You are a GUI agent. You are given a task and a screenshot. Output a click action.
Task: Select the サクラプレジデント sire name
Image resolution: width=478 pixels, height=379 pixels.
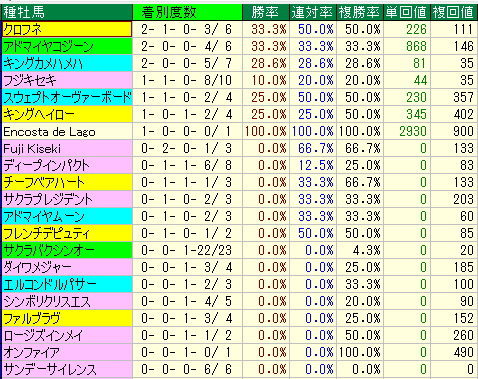tap(48, 199)
